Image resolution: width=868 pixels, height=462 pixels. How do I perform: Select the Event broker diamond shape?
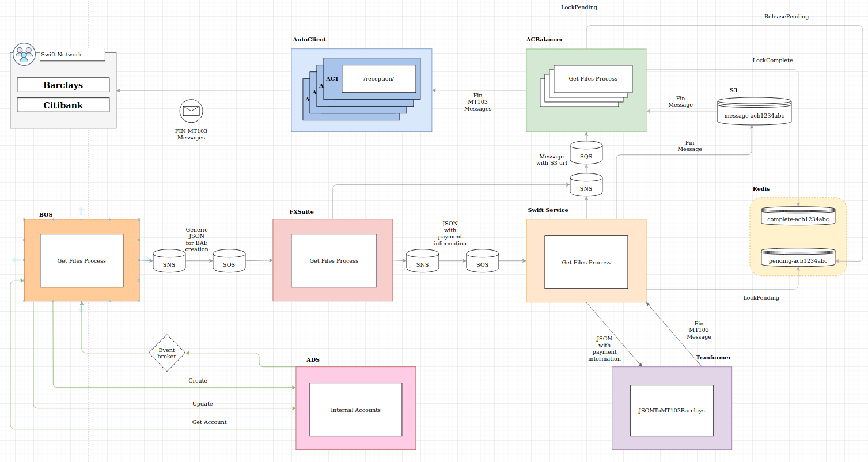[166, 353]
